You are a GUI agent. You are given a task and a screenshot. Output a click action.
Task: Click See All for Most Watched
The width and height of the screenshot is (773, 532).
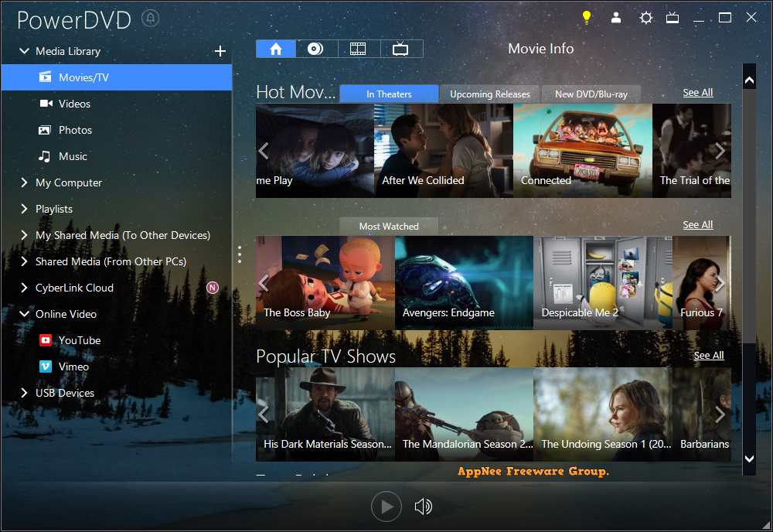697,225
